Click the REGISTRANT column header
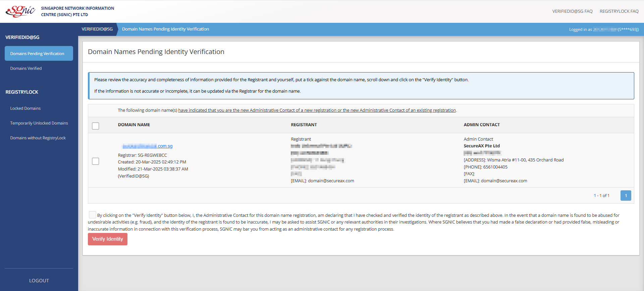 [x=304, y=125]
